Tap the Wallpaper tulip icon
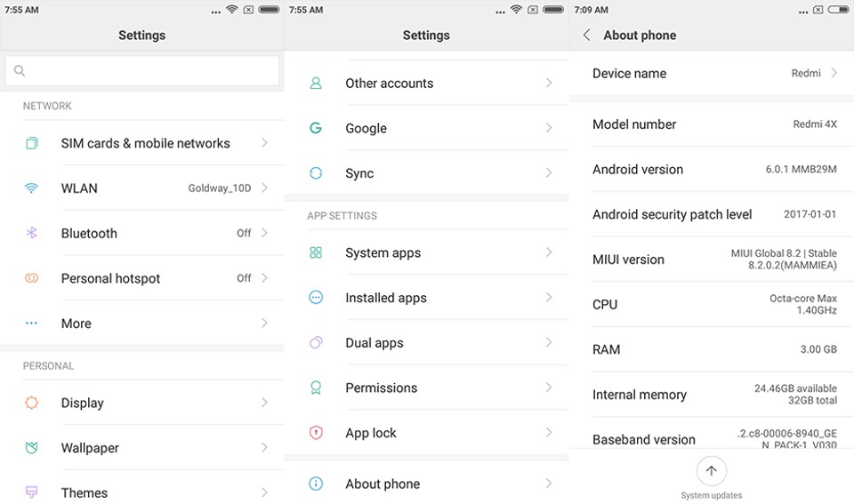Image resolution: width=854 pixels, height=504 pixels. pos(32,448)
